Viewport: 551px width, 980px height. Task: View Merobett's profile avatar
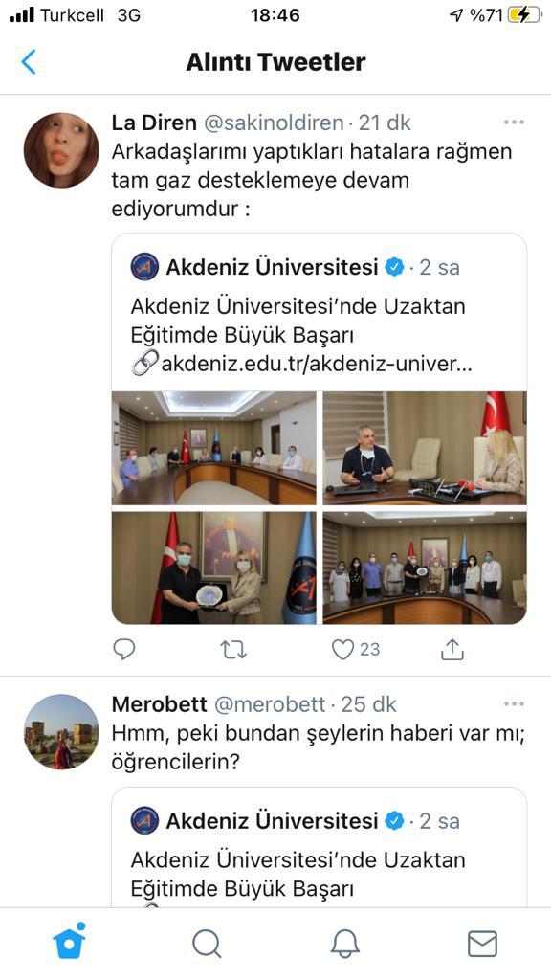[x=61, y=732]
